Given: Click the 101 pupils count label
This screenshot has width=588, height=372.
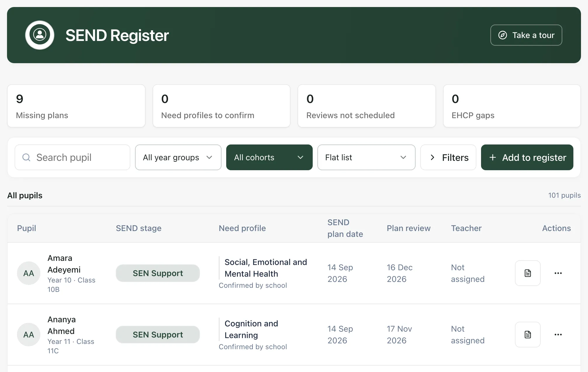Looking at the screenshot, I should click(564, 195).
